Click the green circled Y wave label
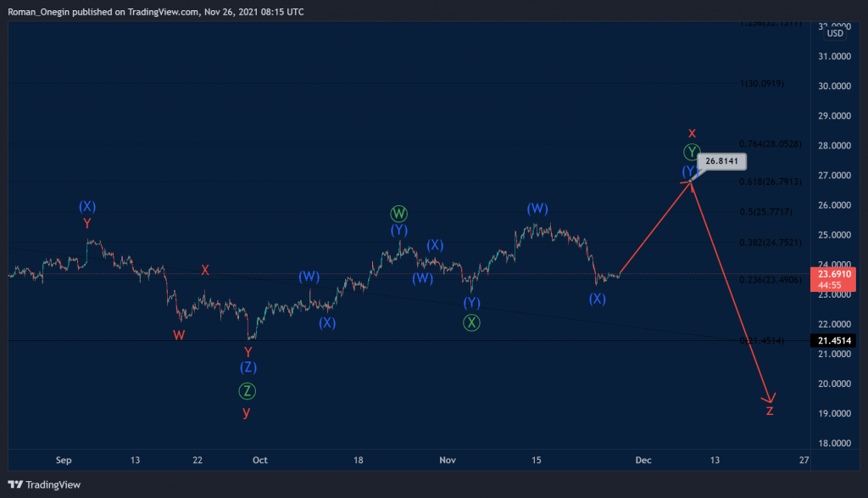 coord(692,152)
